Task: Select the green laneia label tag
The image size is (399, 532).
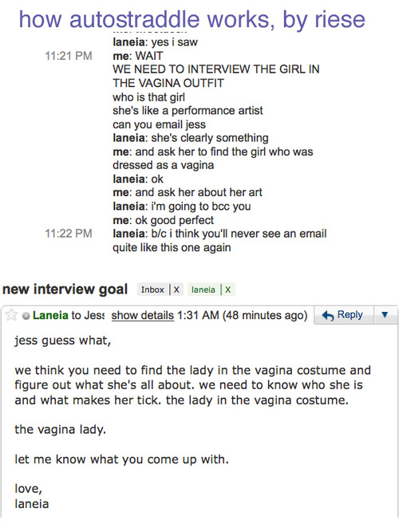Action: click(x=203, y=290)
